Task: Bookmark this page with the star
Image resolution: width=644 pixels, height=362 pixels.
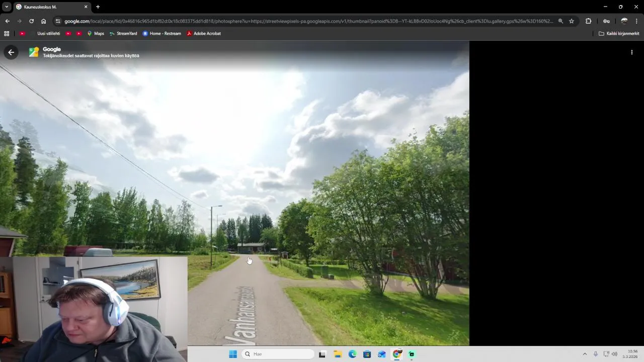Action: pos(572,21)
